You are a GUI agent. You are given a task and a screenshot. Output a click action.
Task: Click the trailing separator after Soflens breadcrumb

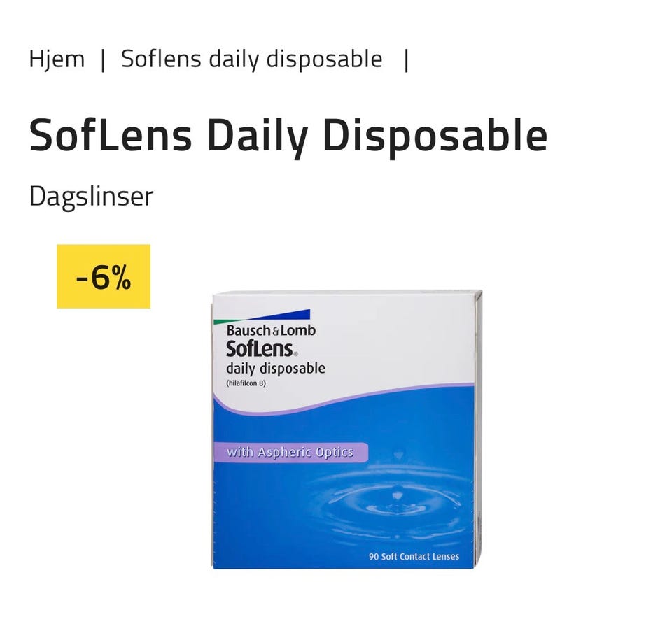(x=406, y=60)
